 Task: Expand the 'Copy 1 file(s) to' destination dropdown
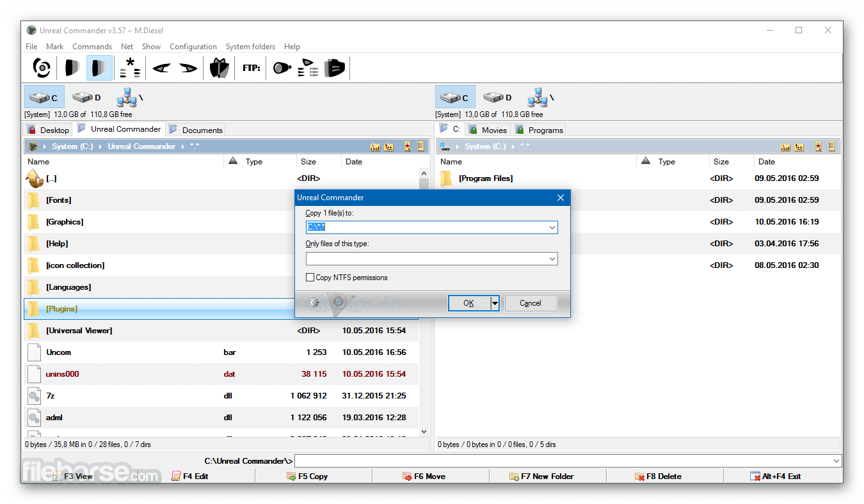coord(552,227)
